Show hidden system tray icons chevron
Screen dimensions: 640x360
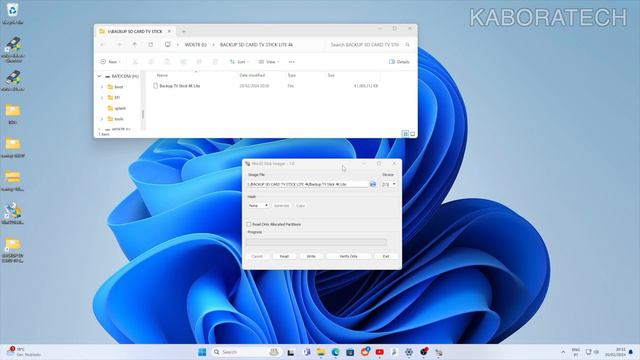click(x=563, y=352)
